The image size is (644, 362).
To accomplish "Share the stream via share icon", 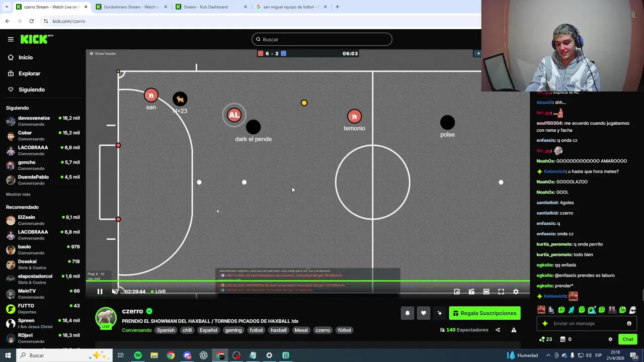I will click(498, 330).
